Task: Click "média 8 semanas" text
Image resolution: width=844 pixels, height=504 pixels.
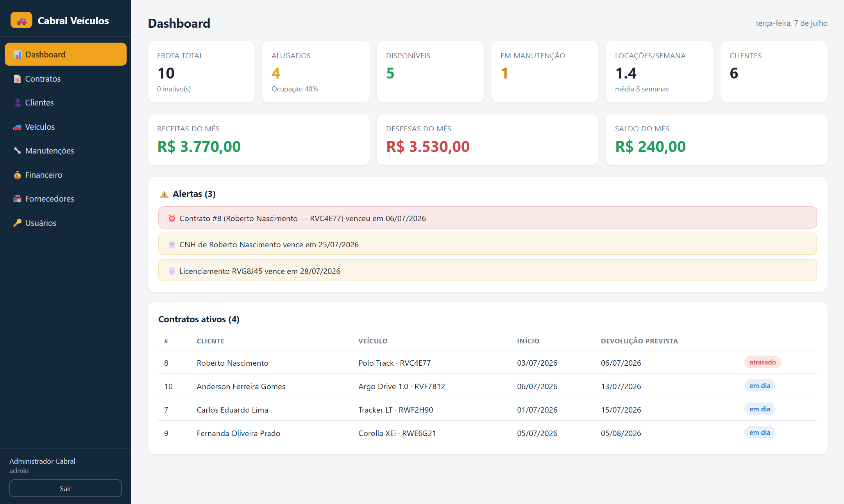Action: [642, 89]
